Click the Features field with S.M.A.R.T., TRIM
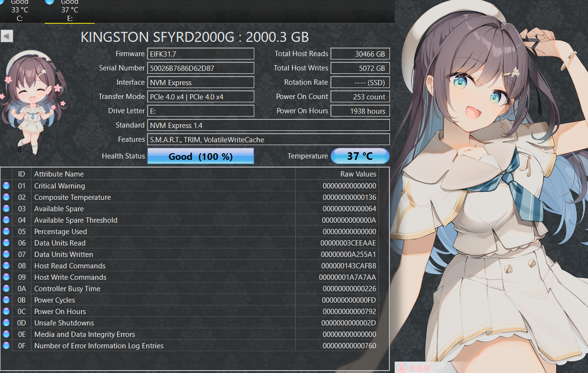The height and width of the screenshot is (373, 588). (x=269, y=139)
